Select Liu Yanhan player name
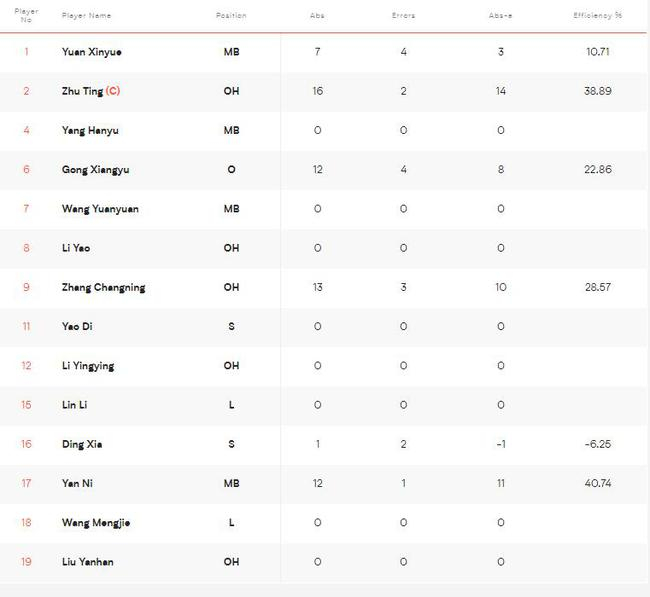The image size is (650, 597). coord(88,562)
